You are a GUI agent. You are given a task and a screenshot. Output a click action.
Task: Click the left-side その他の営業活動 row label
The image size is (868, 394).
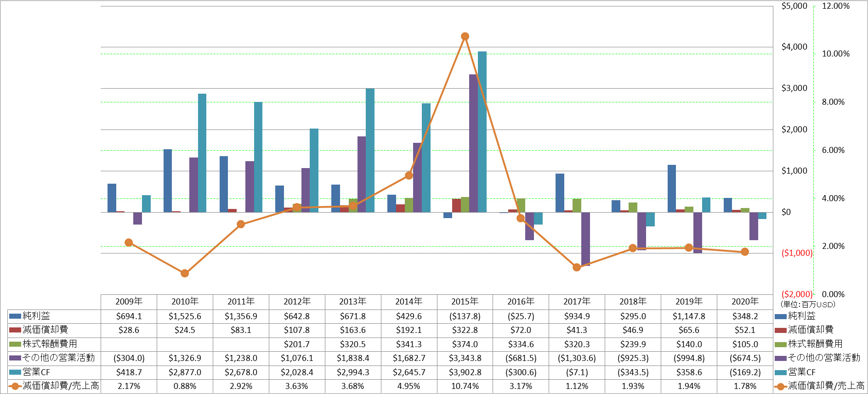coord(59,358)
